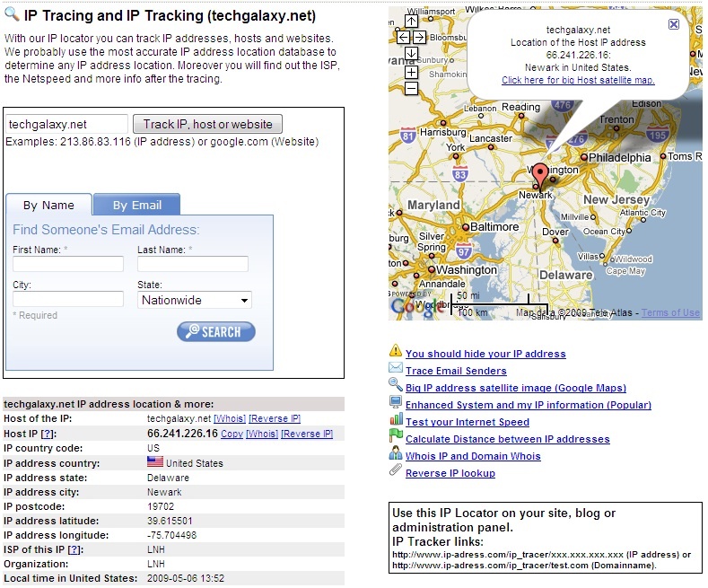
Task: Click the First Name input field
Action: click(x=68, y=264)
